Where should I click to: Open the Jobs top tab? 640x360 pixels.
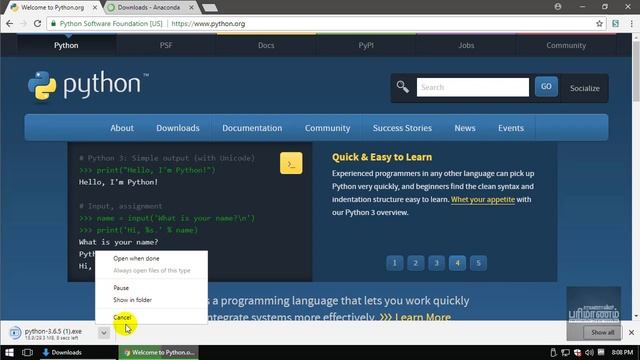[466, 45]
